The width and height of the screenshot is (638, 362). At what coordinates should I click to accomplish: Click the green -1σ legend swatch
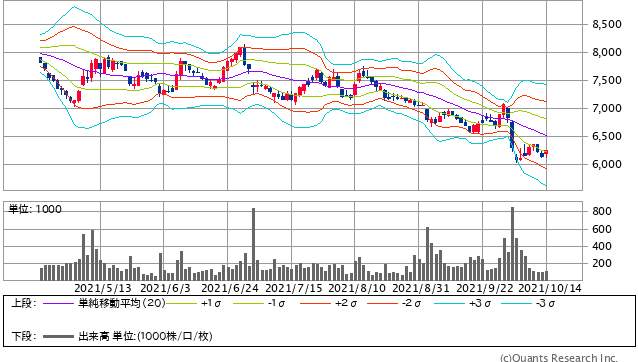click(248, 303)
